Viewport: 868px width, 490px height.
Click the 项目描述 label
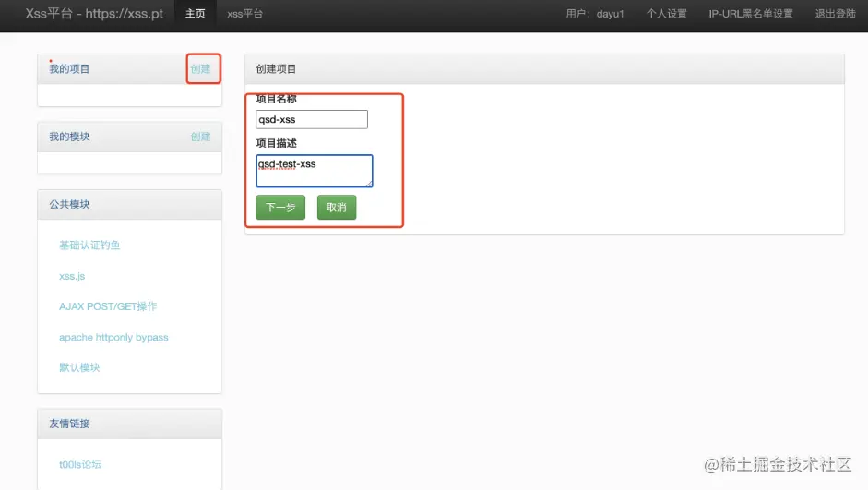click(x=276, y=143)
